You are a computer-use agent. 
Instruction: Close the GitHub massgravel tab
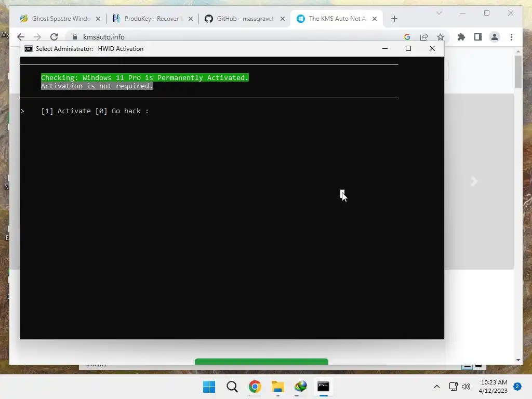[x=282, y=19]
